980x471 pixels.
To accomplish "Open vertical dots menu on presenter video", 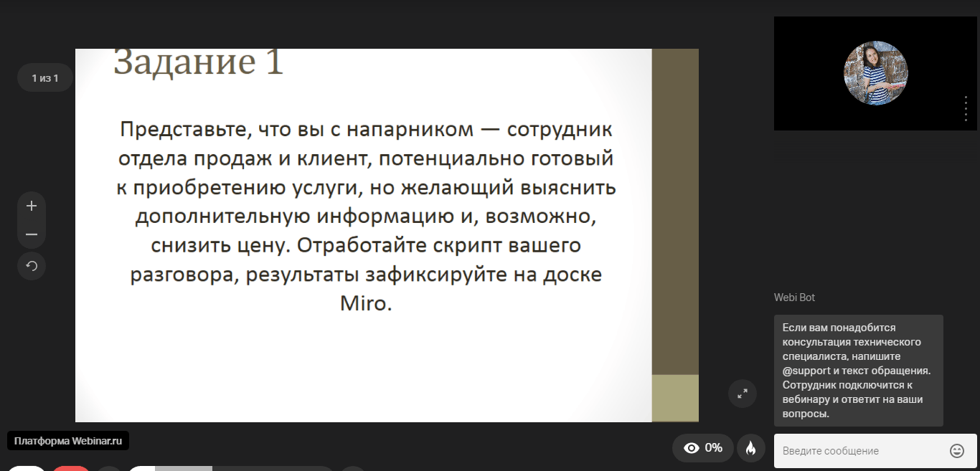I will click(x=966, y=108).
